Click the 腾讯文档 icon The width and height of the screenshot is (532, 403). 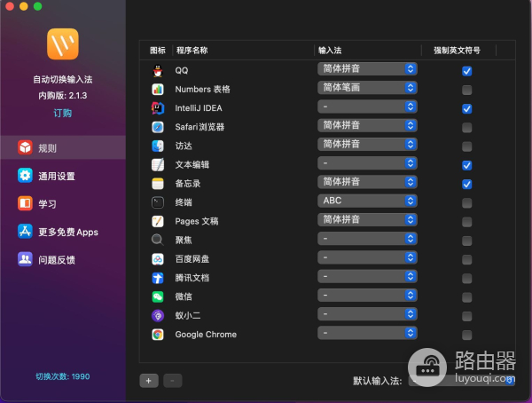(158, 278)
